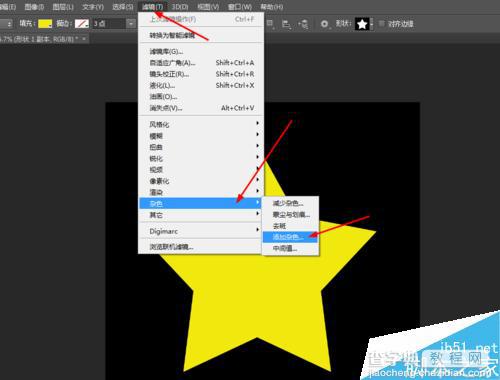Open the 文字(Y) menu
The image size is (500, 380).
pos(93,7)
